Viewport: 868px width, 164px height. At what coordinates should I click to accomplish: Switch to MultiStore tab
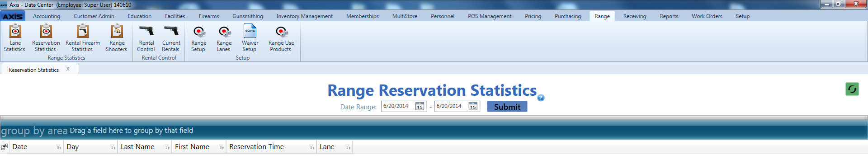pyautogui.click(x=405, y=16)
